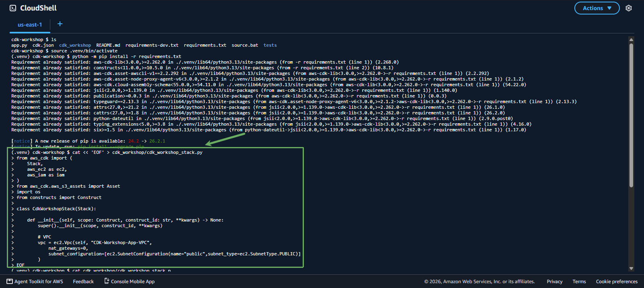Open the Terms link
Screen dimensions: 644x288
(579, 282)
